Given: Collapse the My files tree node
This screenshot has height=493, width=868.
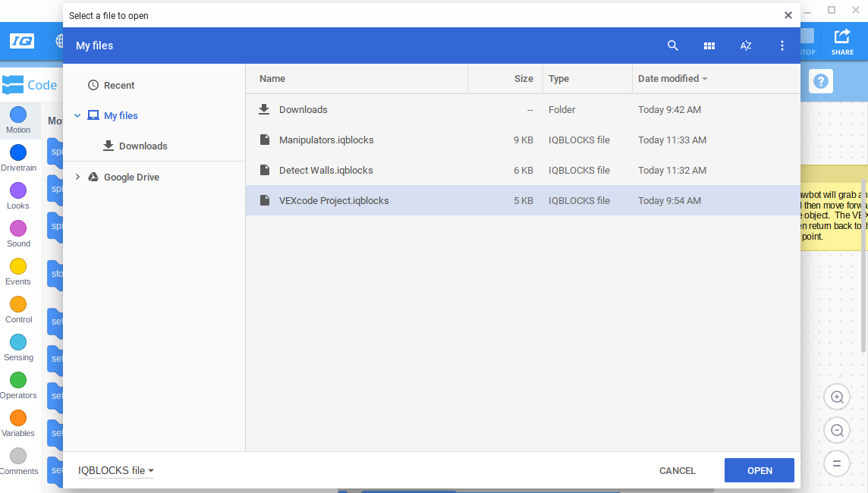Looking at the screenshot, I should pyautogui.click(x=77, y=116).
